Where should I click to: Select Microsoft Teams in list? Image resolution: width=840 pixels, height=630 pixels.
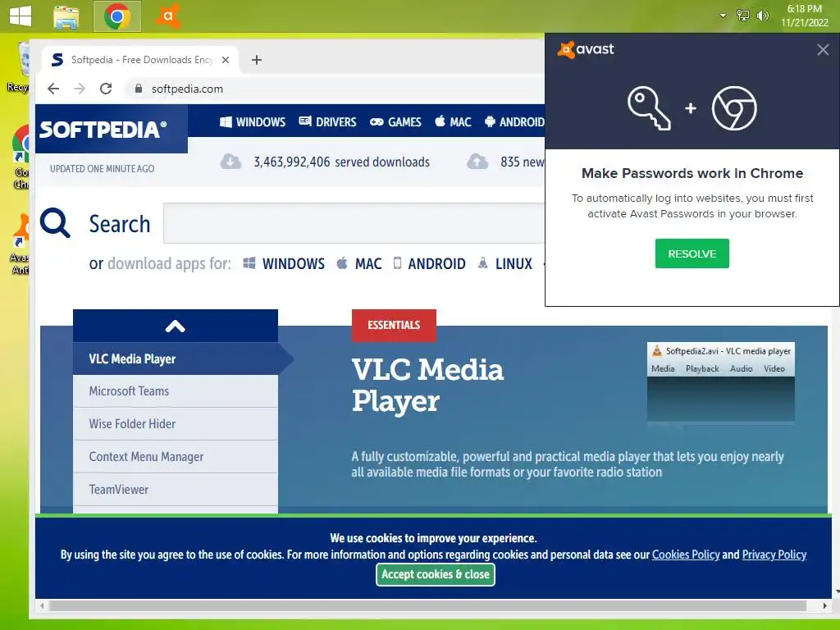point(176,391)
